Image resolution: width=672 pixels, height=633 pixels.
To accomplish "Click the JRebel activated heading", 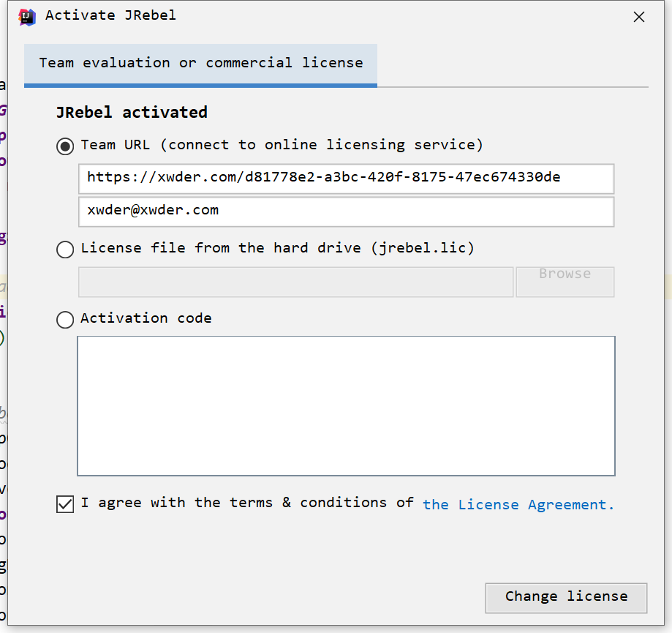I will (132, 113).
